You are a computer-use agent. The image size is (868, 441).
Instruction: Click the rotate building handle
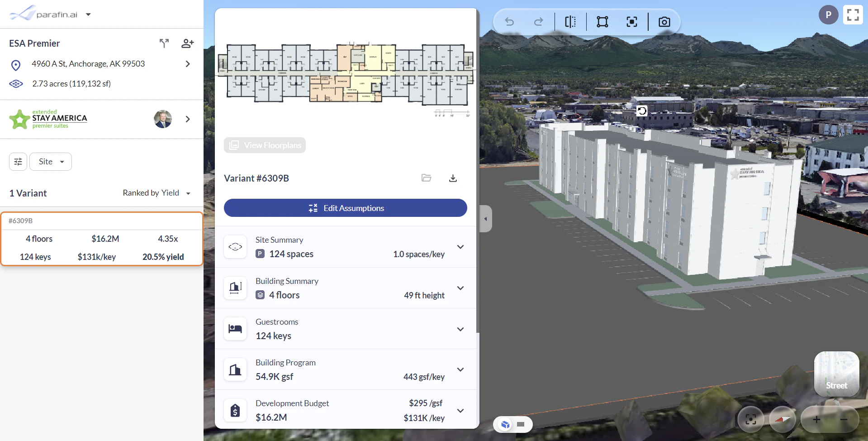point(642,110)
